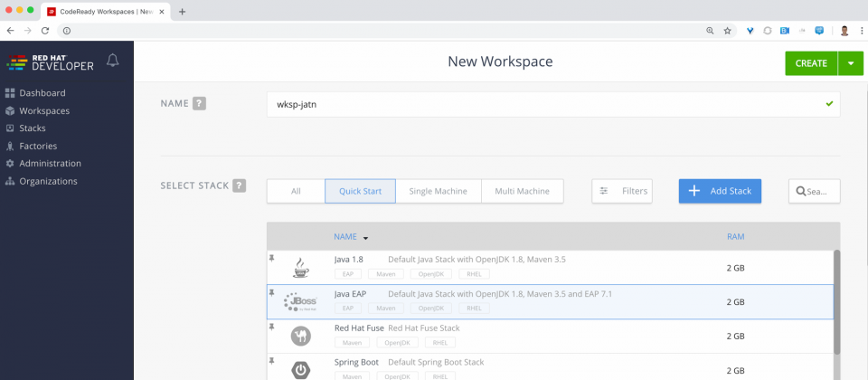
Task: Click the pin icon on Spring Boot row
Action: tap(271, 361)
